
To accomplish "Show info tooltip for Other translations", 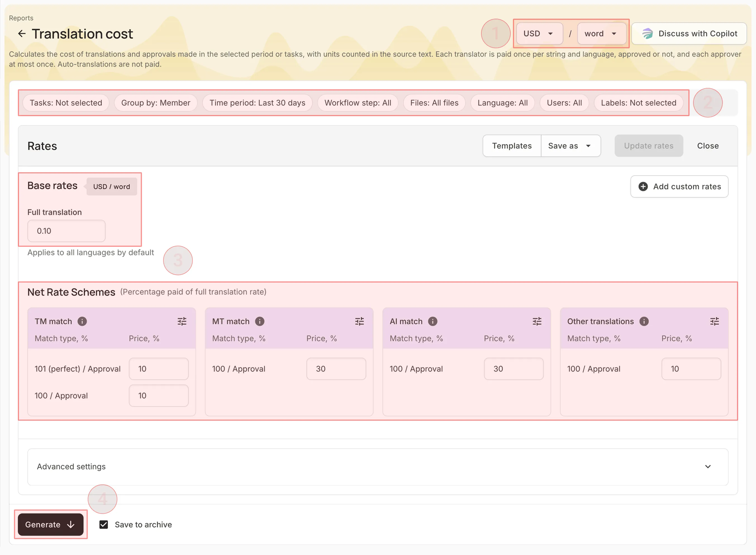I will pos(644,322).
